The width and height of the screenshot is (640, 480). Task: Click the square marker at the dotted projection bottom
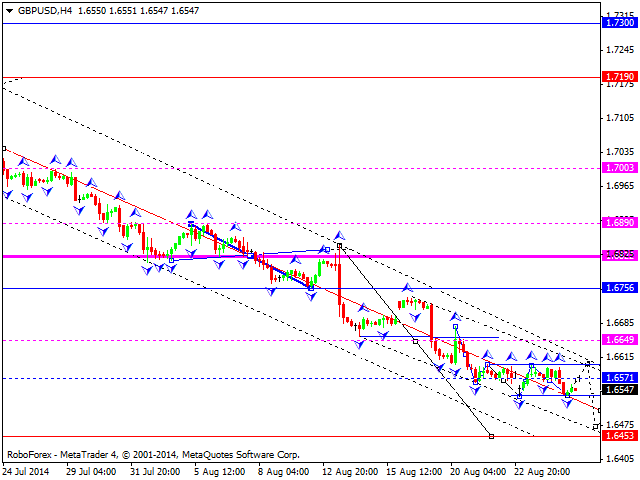pyautogui.click(x=596, y=427)
